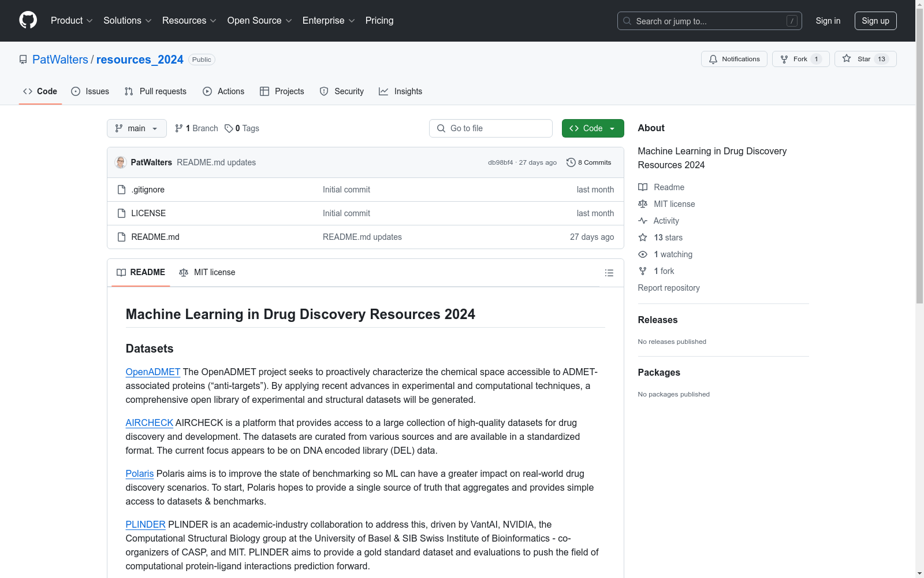Click the README.md updates commit message in header
This screenshot has width=924, height=578.
point(217,162)
